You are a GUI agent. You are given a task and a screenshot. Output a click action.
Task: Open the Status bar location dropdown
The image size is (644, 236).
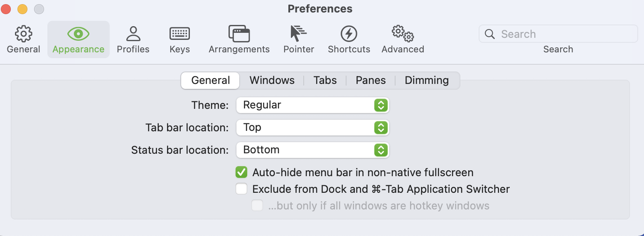(312, 150)
